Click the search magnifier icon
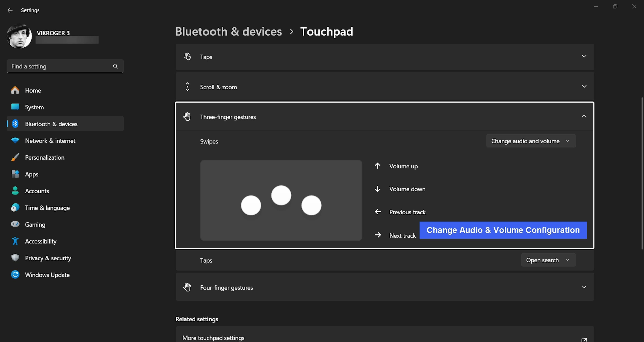Viewport: 644px width, 342px height. [x=115, y=66]
